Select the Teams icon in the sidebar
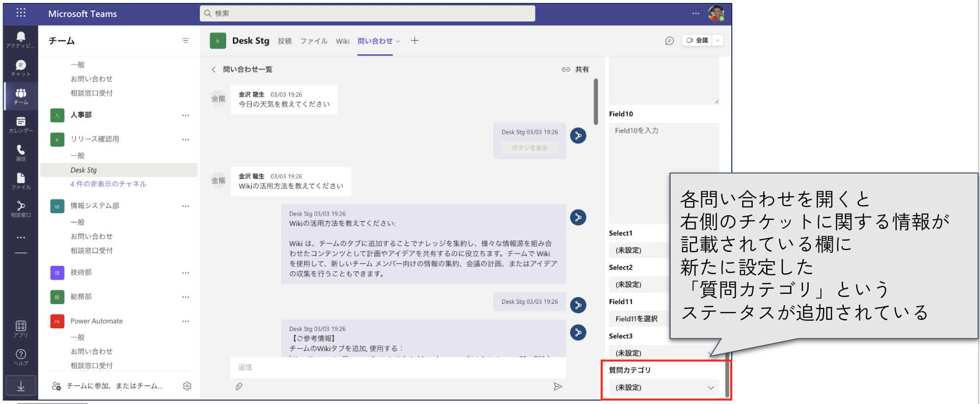 21,96
